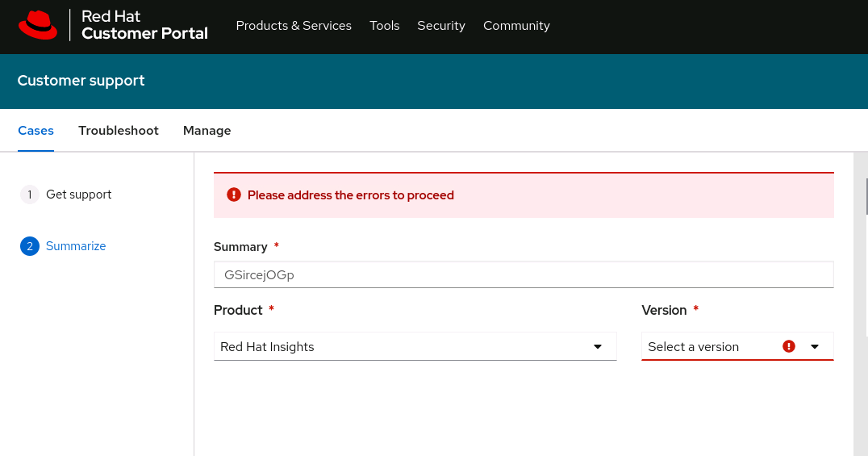Click the step 1 circle icon

pyautogui.click(x=30, y=195)
